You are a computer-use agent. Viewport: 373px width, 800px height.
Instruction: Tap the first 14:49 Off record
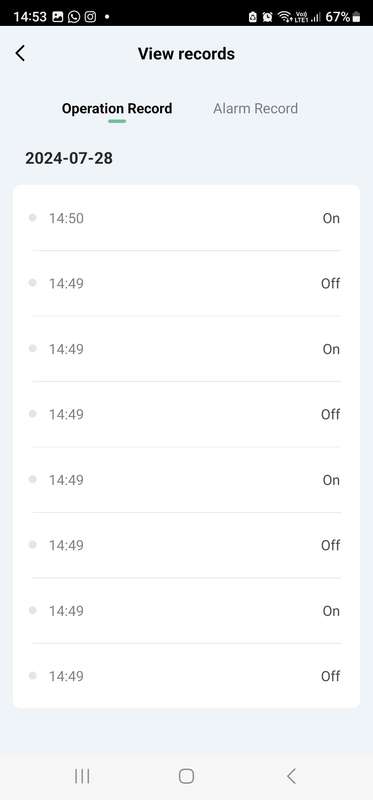click(186, 284)
